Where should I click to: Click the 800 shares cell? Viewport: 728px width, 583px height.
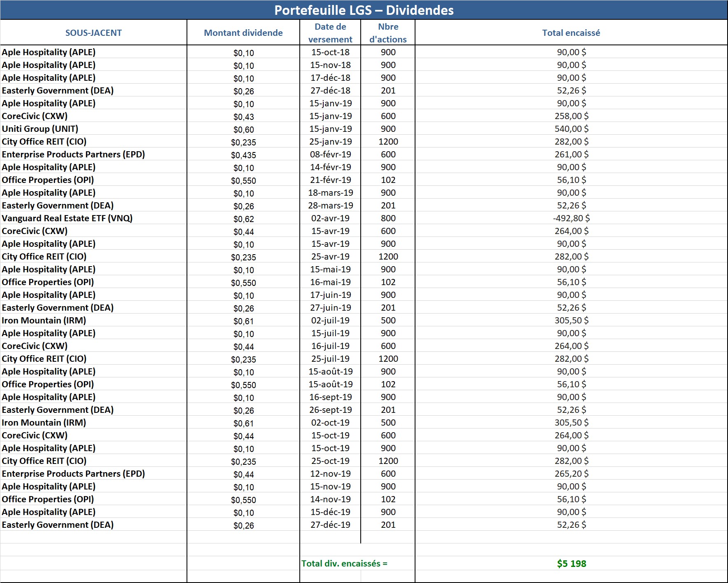pos(388,218)
